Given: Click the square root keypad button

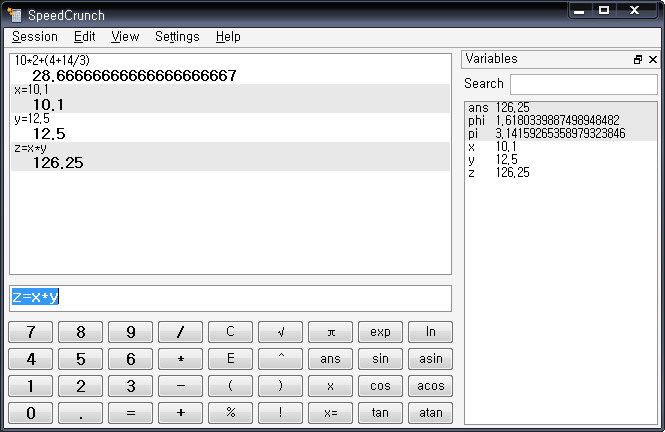Looking at the screenshot, I should (x=280, y=332).
